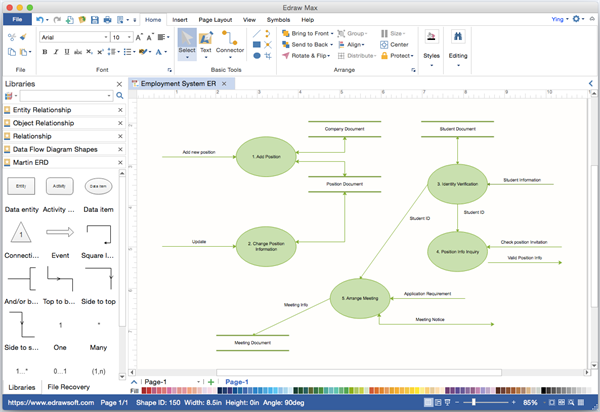Choose the Text tool in Basic Tools
This screenshot has width=600, height=412.
tap(206, 42)
